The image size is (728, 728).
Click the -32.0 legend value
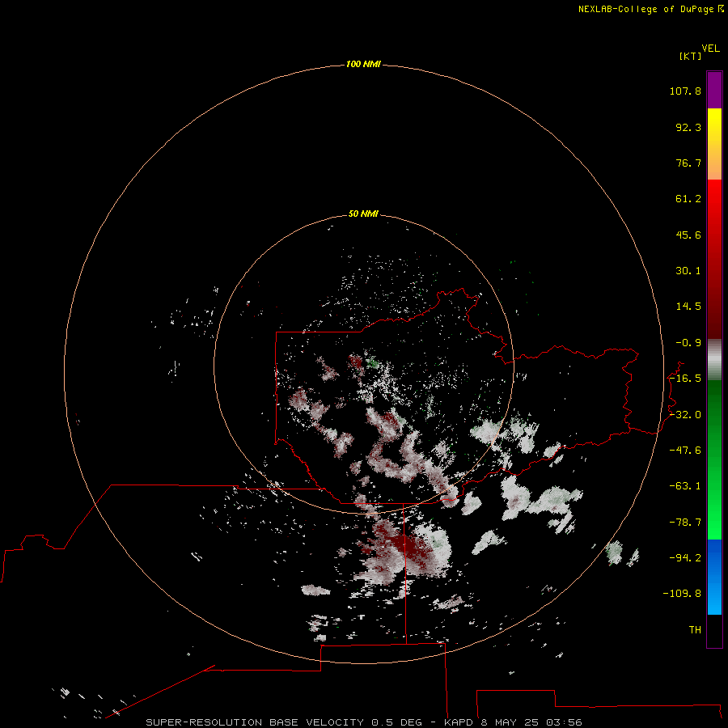(x=685, y=415)
